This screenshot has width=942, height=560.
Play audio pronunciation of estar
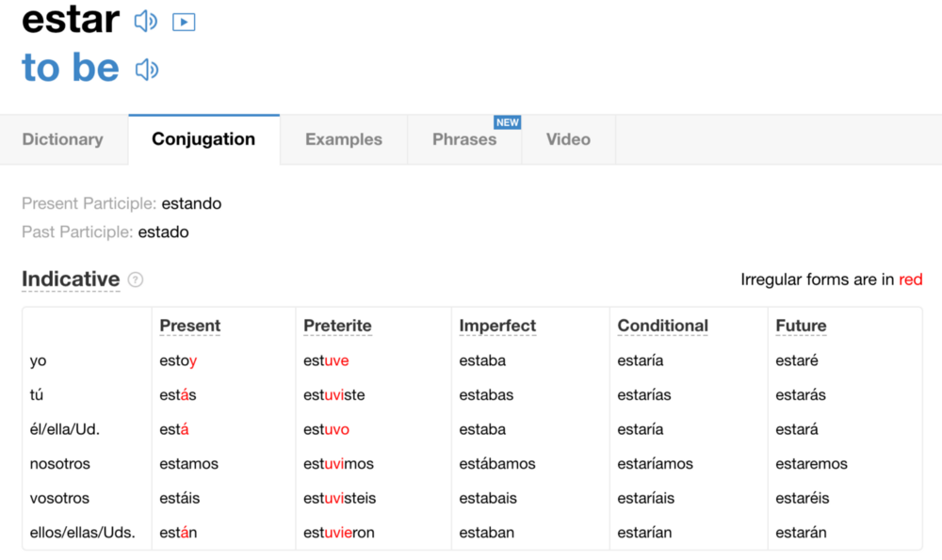[x=146, y=22]
